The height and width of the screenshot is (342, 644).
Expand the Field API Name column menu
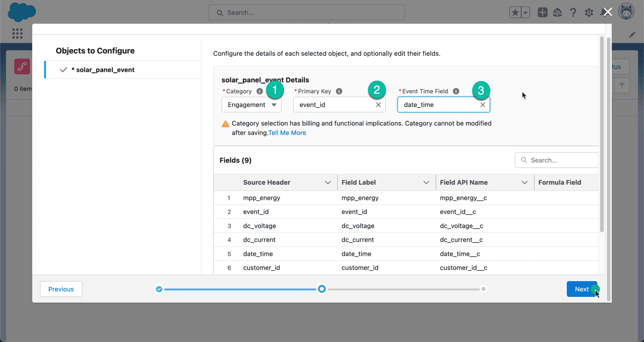[x=524, y=183]
